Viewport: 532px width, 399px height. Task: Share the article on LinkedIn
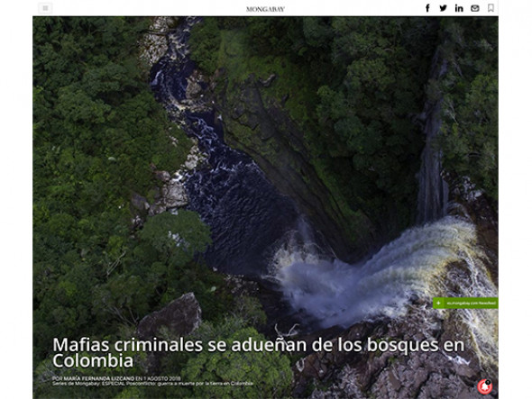pos(459,8)
